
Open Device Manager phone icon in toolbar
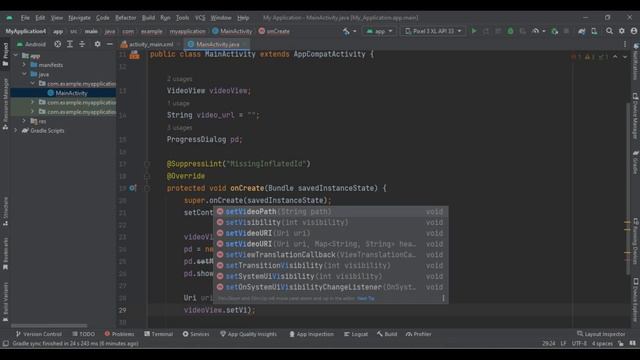click(x=594, y=31)
